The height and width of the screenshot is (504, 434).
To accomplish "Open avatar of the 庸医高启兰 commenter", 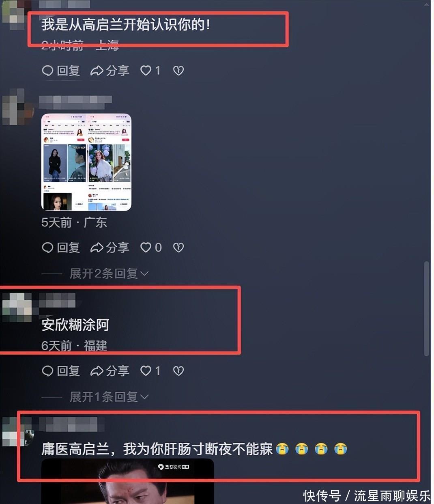I will pos(17,431).
